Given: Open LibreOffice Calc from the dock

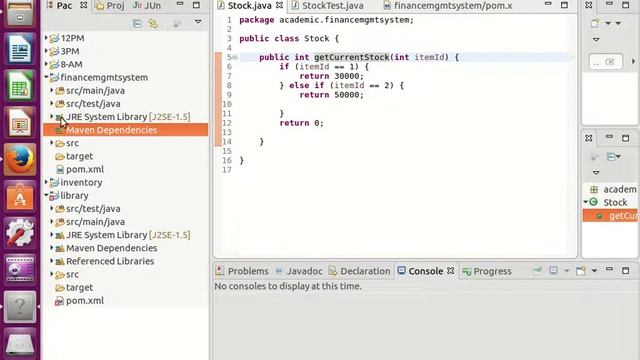Looking at the screenshot, I should (x=20, y=86).
